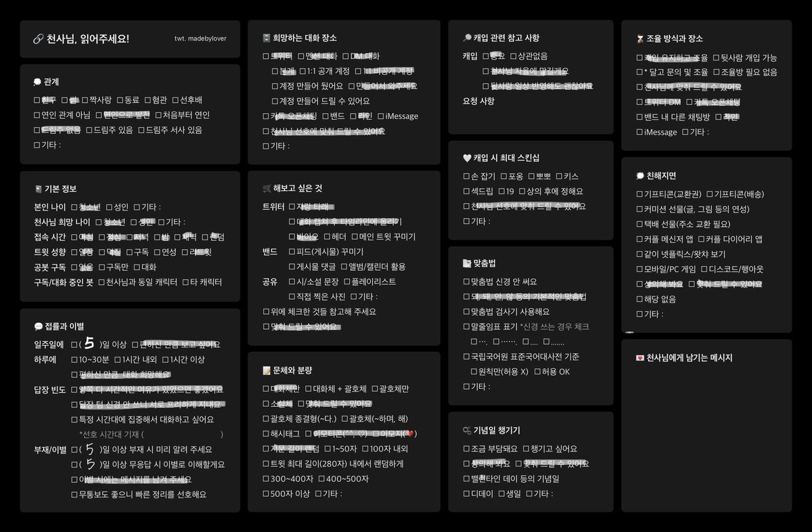Click the love letter icon beside 천사님에게 남기는 메시지
Screen dimensions: 812x532
coord(640,358)
